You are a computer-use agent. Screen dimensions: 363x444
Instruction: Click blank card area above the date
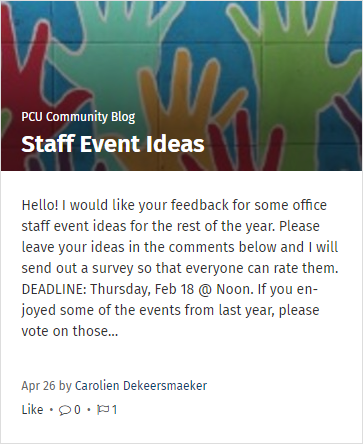(x=181, y=359)
